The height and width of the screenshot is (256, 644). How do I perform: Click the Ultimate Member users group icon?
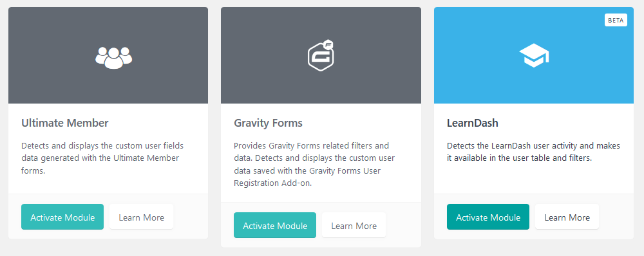tap(114, 57)
